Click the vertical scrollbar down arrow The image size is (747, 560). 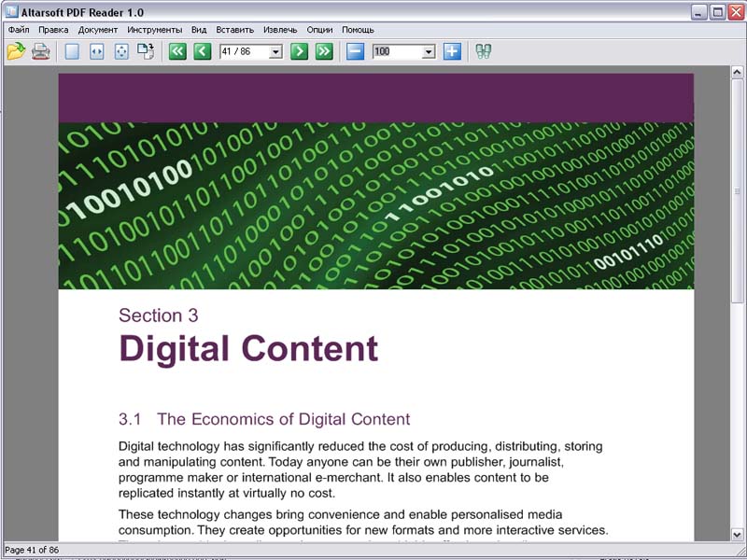(737, 535)
